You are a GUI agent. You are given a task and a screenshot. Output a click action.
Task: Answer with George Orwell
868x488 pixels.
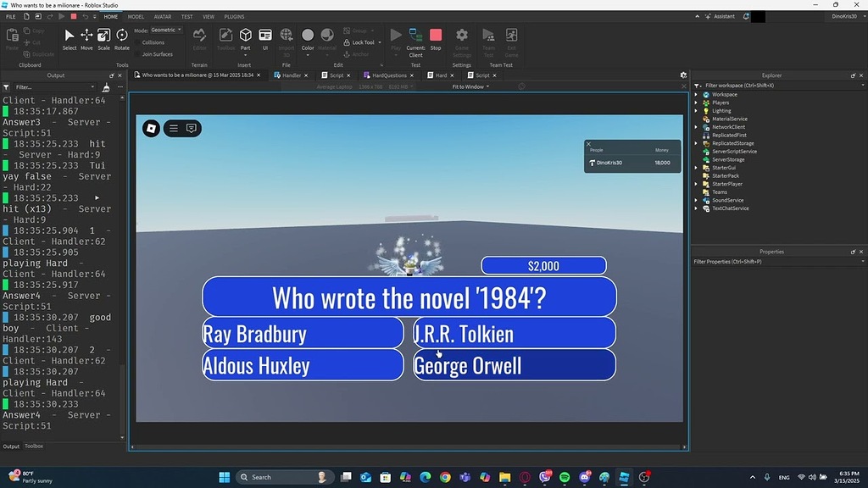pyautogui.click(x=515, y=365)
